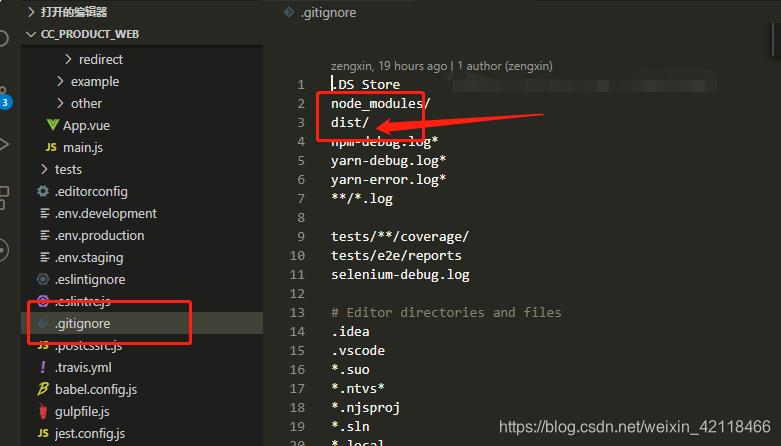781x446 pixels.
Task: Expand the tests folder
Action: tap(44, 169)
